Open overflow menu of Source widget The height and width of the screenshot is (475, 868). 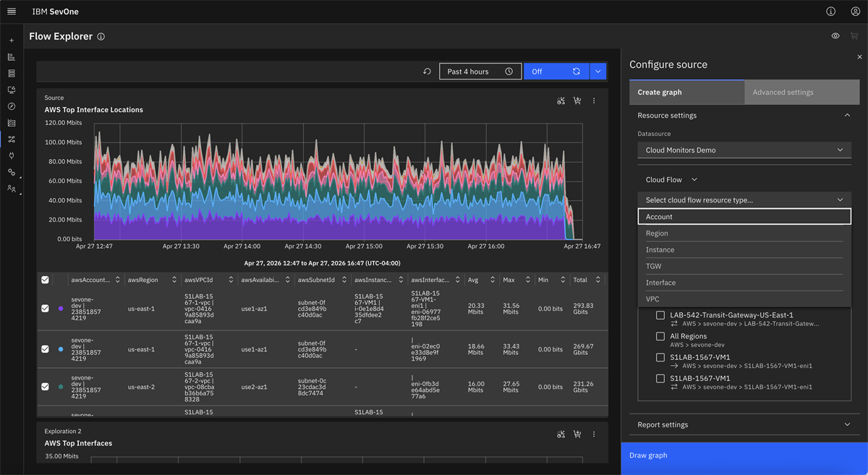click(x=594, y=101)
